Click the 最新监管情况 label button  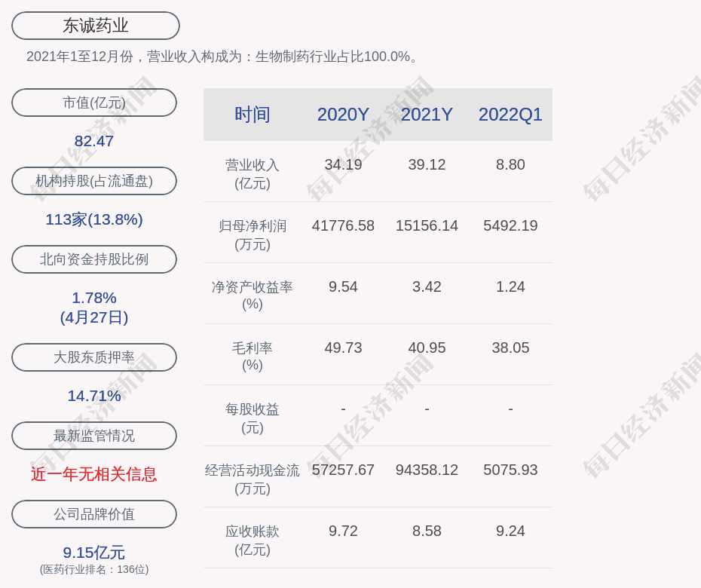coord(94,436)
